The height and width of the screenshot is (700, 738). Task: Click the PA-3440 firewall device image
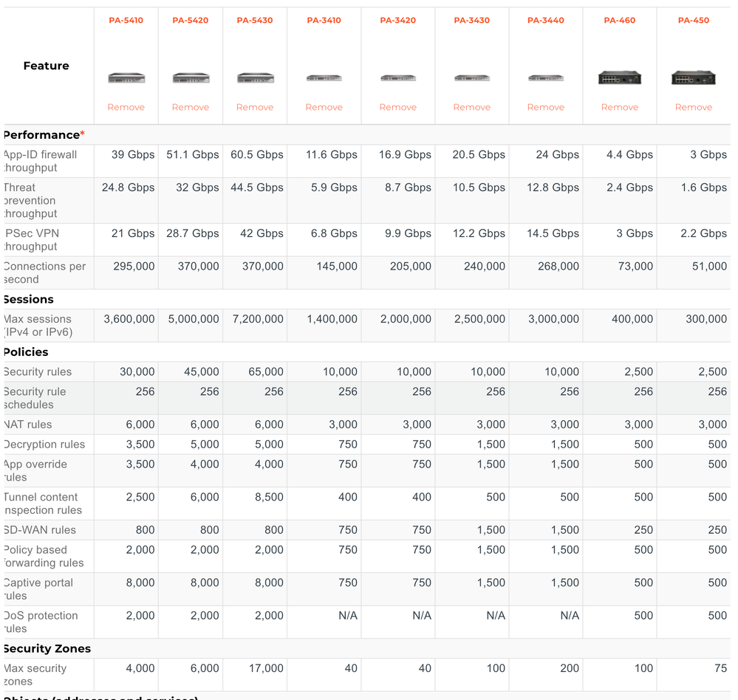point(546,78)
